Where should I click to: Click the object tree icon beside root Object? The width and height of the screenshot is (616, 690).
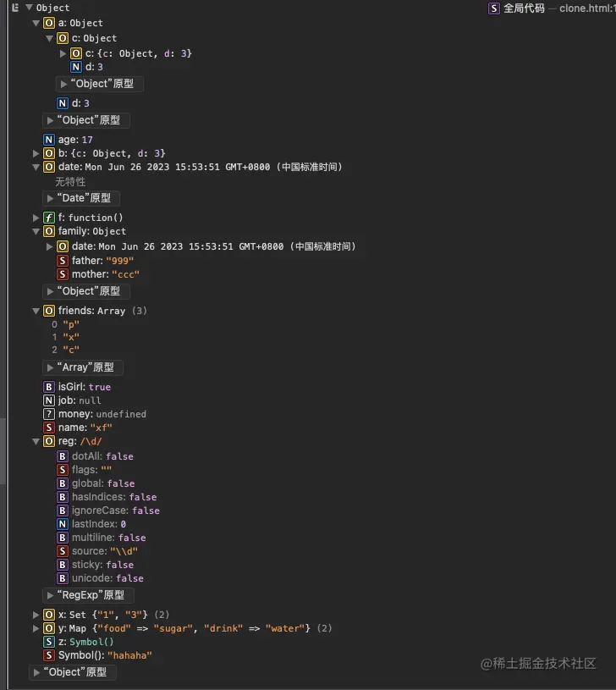point(15,8)
